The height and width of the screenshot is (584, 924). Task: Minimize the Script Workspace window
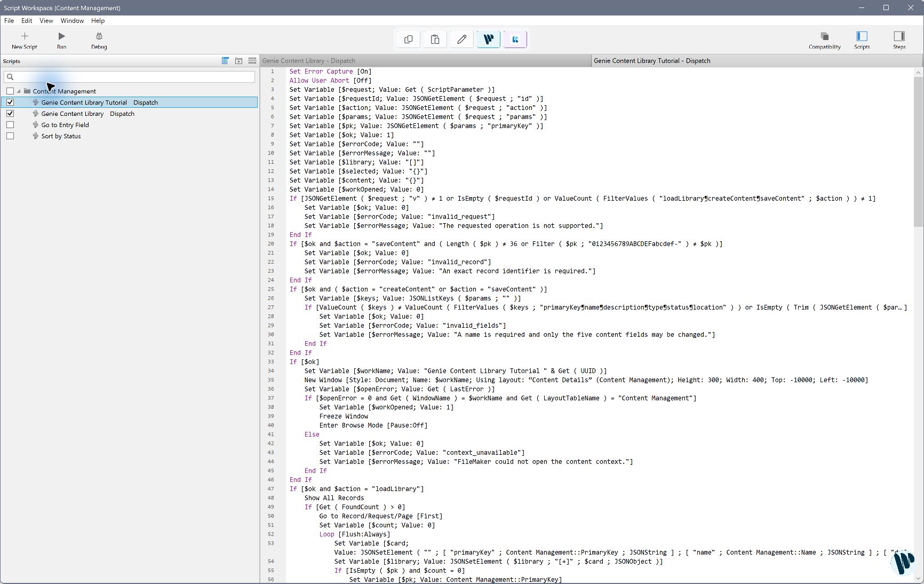coord(862,7)
